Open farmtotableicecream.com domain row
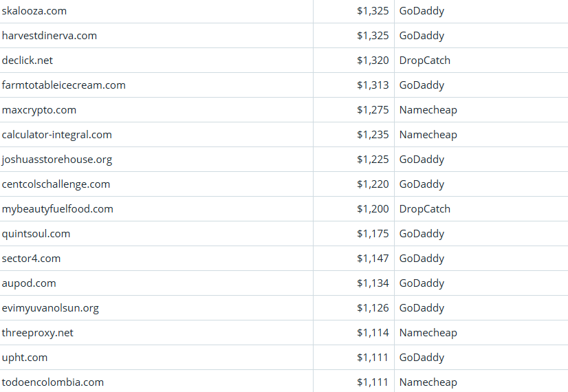568x392 pixels. coord(64,85)
